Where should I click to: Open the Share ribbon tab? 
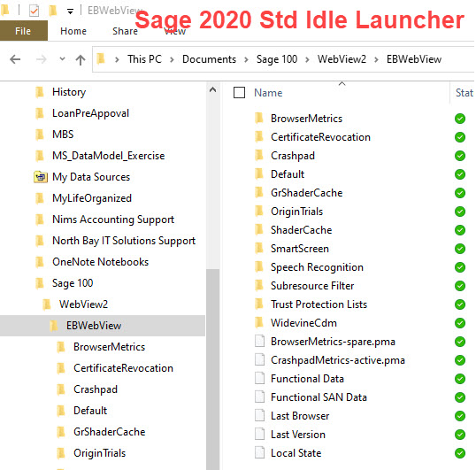[x=125, y=31]
